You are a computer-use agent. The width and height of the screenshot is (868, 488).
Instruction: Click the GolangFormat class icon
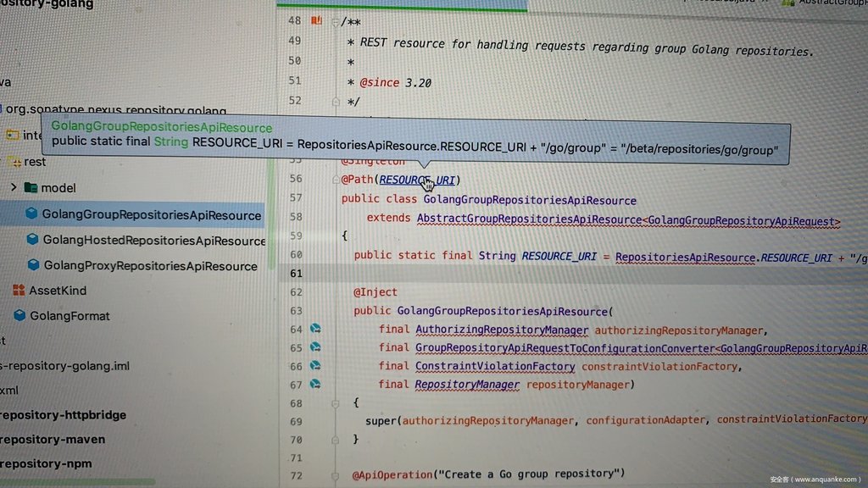point(20,315)
